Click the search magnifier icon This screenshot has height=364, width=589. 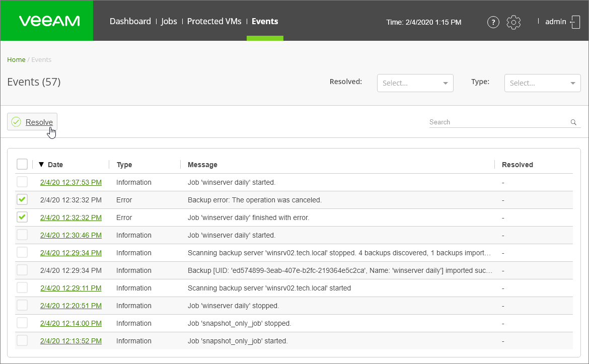point(573,122)
